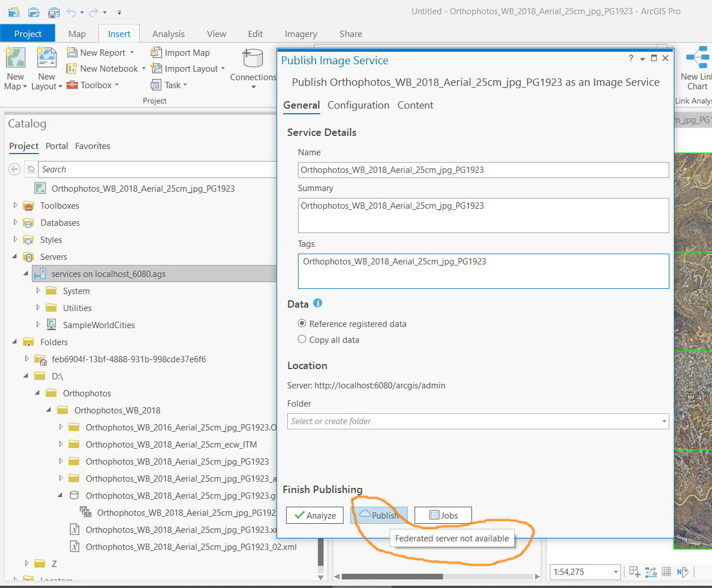The width and height of the screenshot is (712, 588).
Task: Click the Publish button
Action: coord(379,515)
